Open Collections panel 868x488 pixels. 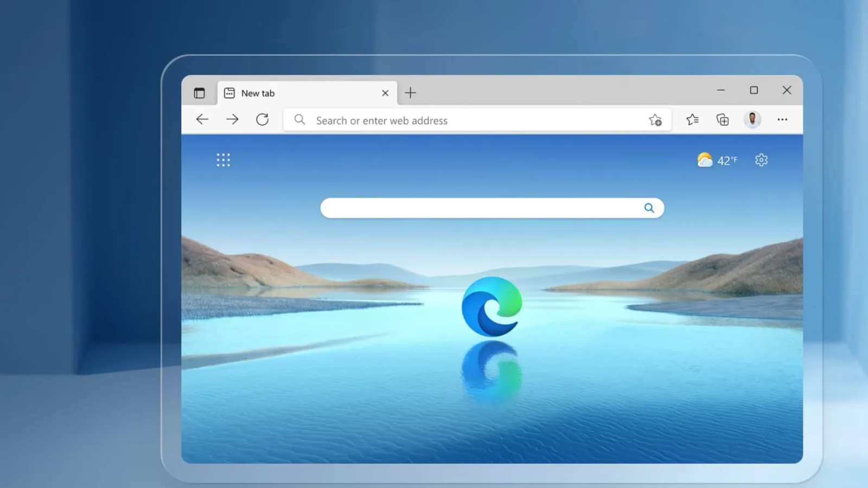(x=723, y=120)
